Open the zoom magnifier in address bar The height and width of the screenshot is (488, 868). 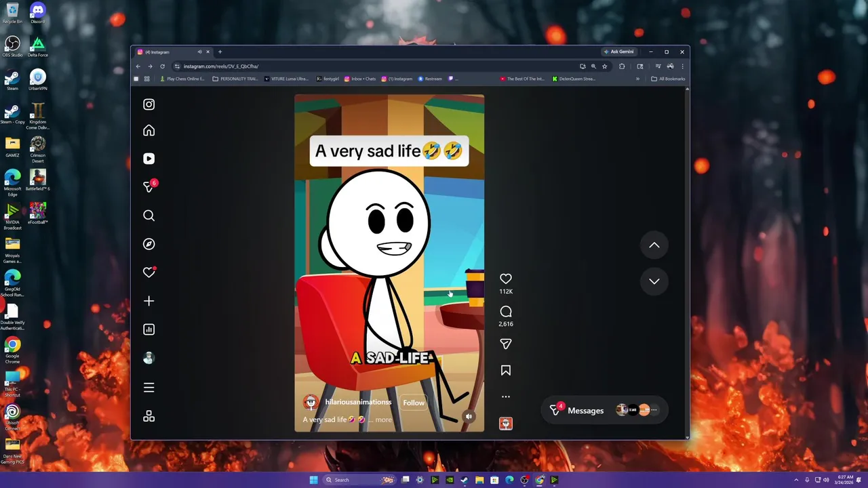point(593,66)
